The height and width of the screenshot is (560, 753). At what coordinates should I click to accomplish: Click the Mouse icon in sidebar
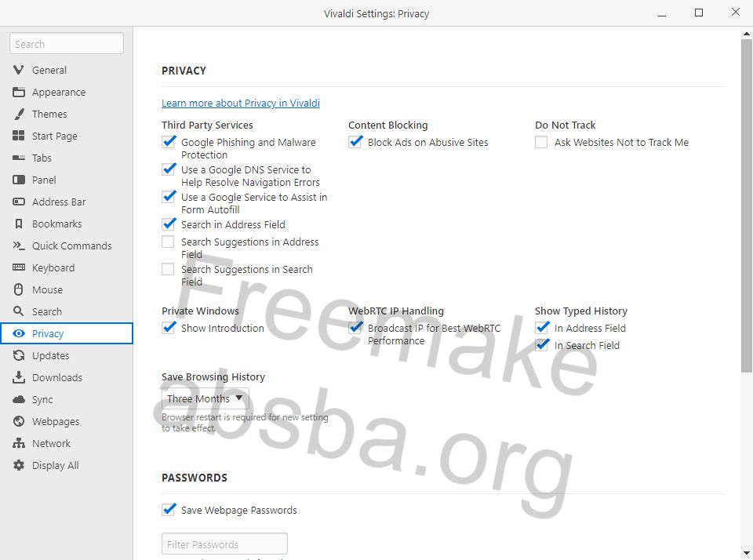[18, 289]
